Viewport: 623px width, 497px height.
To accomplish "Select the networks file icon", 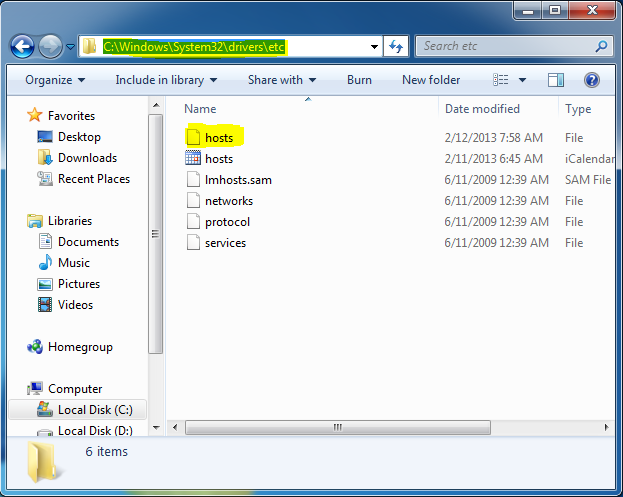I will click(x=193, y=200).
